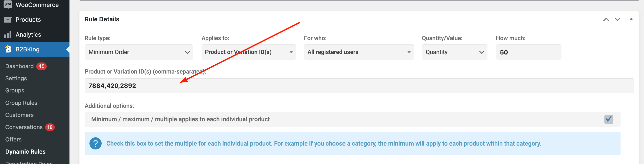Click the B2BKing logo icon
This screenshot has width=644, height=164.
[8, 49]
